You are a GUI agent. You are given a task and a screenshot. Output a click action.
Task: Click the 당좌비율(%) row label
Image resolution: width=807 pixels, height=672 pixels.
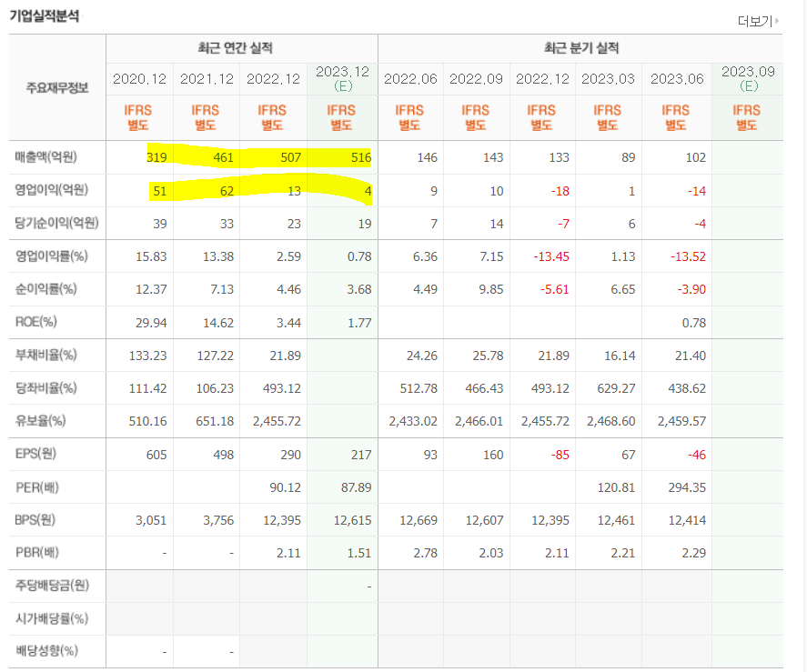point(45,388)
